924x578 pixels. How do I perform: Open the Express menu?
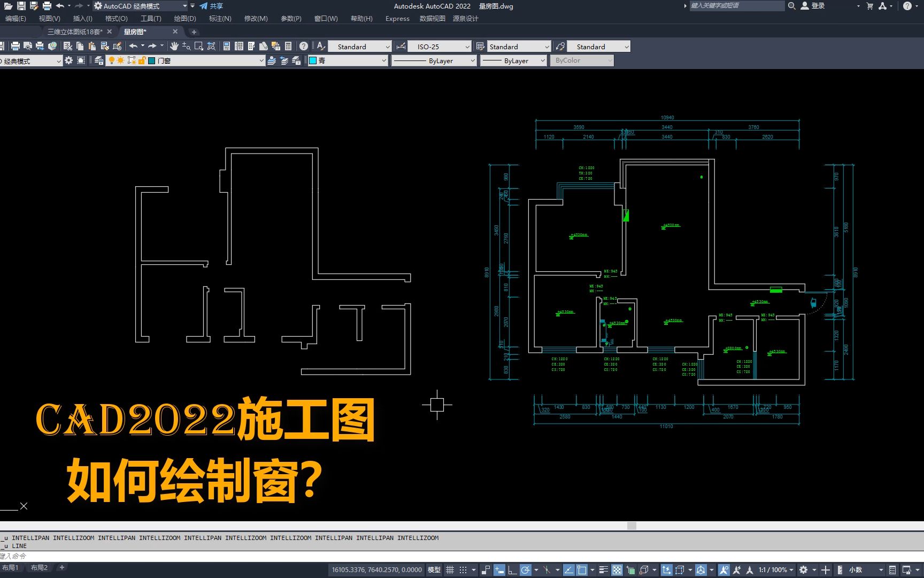click(x=397, y=18)
